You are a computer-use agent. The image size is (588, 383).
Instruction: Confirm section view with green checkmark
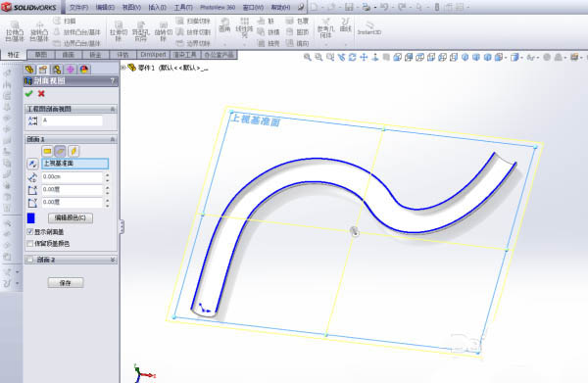point(28,94)
